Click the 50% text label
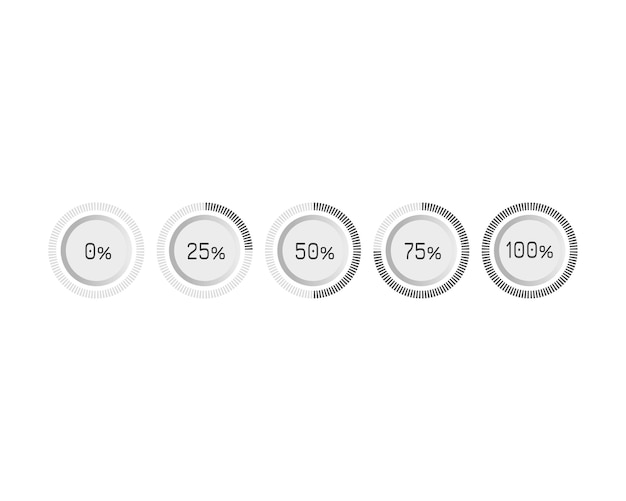 point(315,252)
